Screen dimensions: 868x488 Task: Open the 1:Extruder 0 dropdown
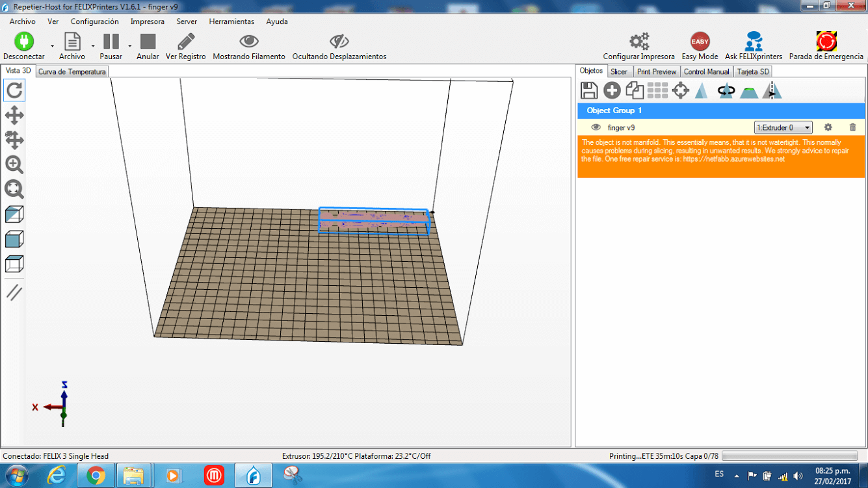click(783, 128)
